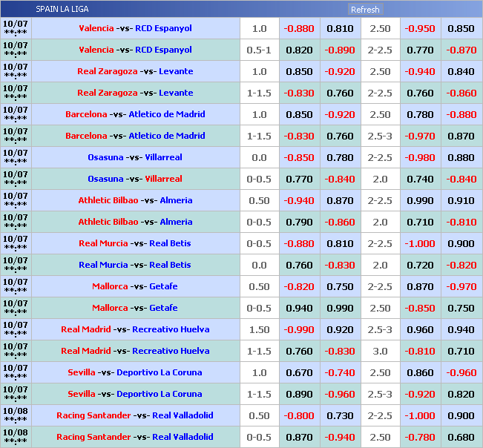This screenshot has height=448, width=483.
Task: Click 0.990 odds in Mallorca vs Getafe row
Action: pos(340,308)
